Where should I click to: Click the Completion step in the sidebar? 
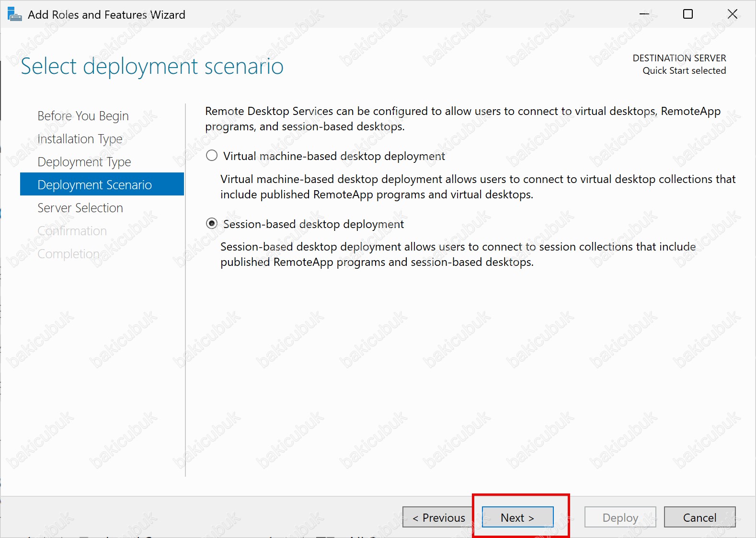pos(69,254)
